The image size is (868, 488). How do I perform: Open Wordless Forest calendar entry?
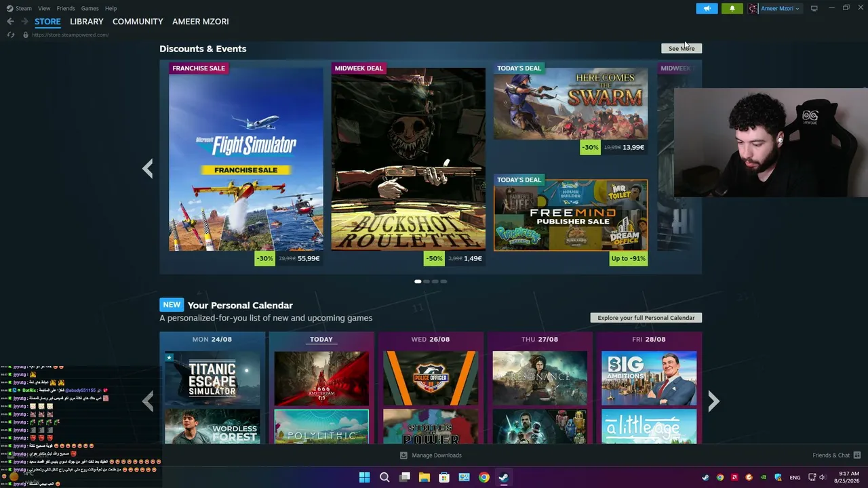point(212,427)
